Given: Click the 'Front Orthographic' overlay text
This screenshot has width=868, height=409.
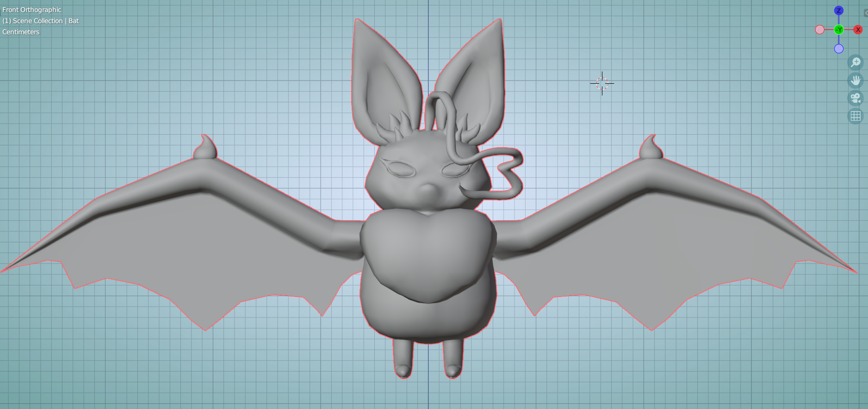Looking at the screenshot, I should tap(31, 10).
